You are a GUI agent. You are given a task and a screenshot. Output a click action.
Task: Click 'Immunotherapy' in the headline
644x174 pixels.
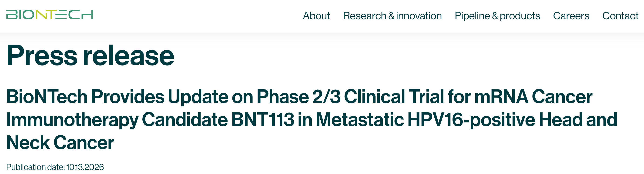point(72,120)
